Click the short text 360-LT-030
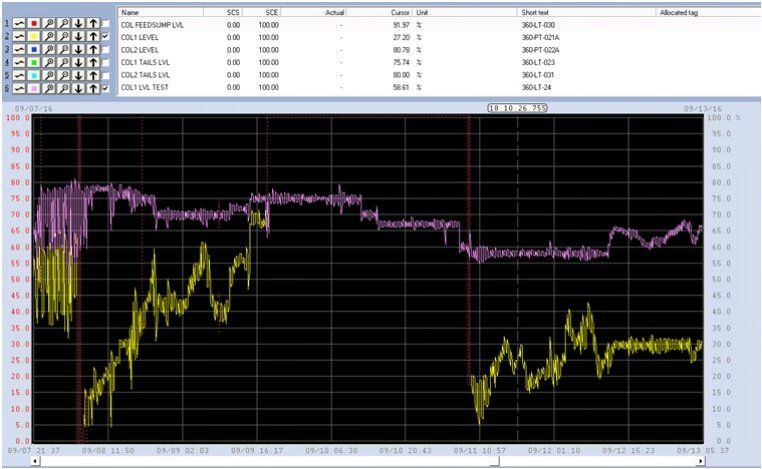 tap(538, 25)
